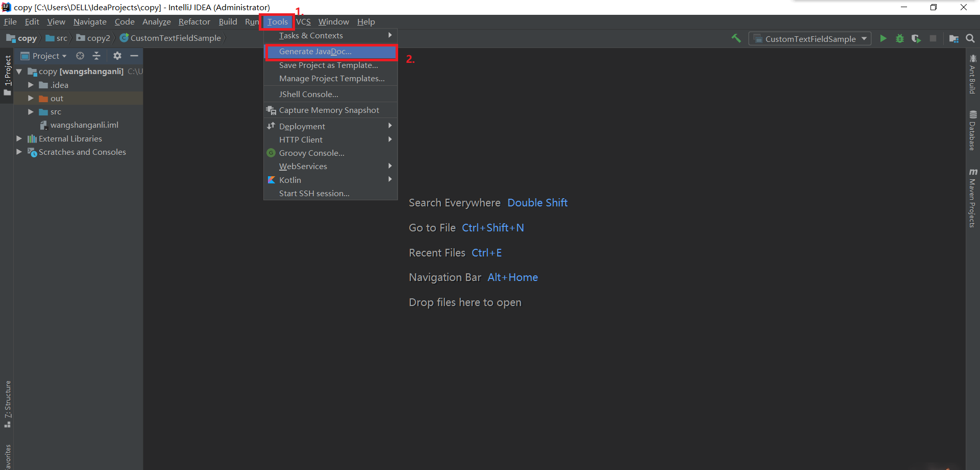Select the out folder label in the tree
Viewport: 980px width, 470px height.
point(57,99)
